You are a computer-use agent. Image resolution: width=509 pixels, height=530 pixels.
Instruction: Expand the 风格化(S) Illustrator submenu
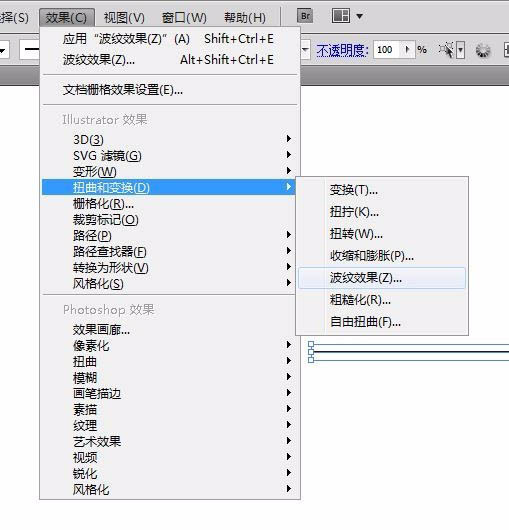170,284
